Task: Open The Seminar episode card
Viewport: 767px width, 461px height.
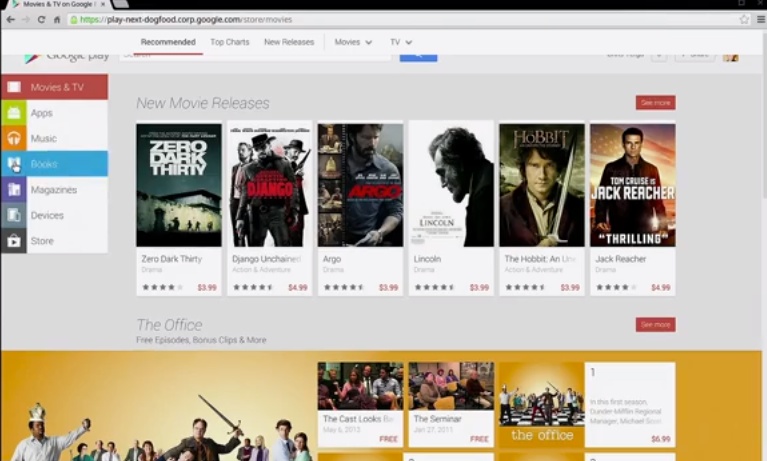Action: coord(451,404)
